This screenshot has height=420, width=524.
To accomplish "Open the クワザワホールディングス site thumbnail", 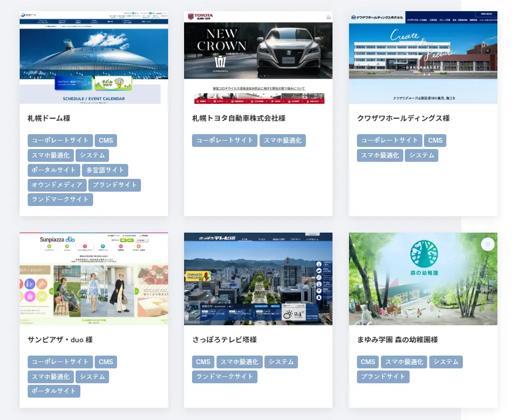I will 423,57.
